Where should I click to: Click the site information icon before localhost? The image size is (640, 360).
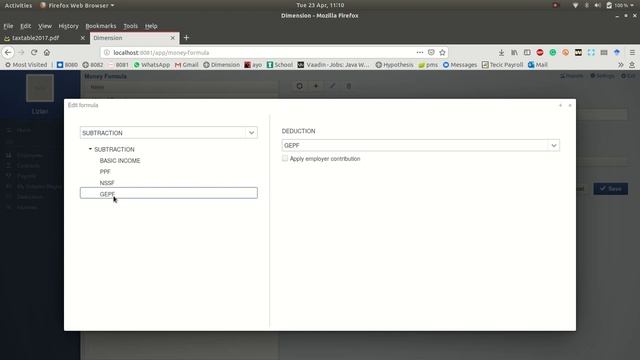point(107,52)
